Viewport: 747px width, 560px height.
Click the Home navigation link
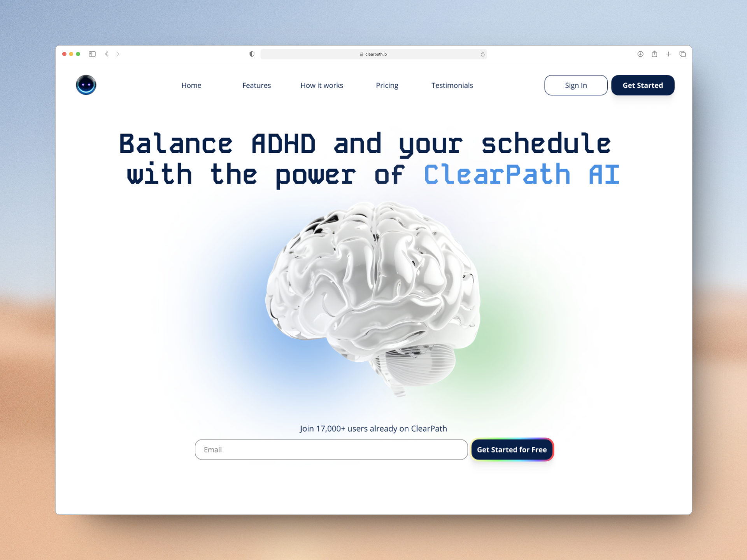[x=191, y=85]
